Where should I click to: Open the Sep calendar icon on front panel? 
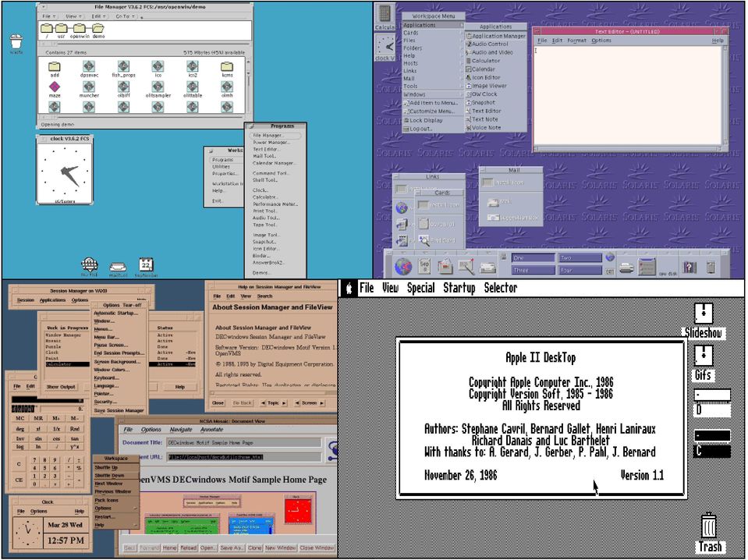click(424, 266)
